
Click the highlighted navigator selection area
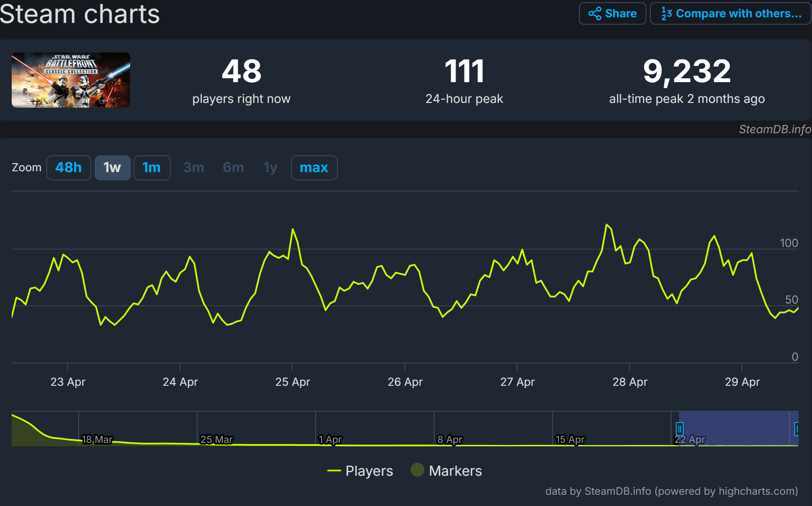pyautogui.click(x=738, y=428)
